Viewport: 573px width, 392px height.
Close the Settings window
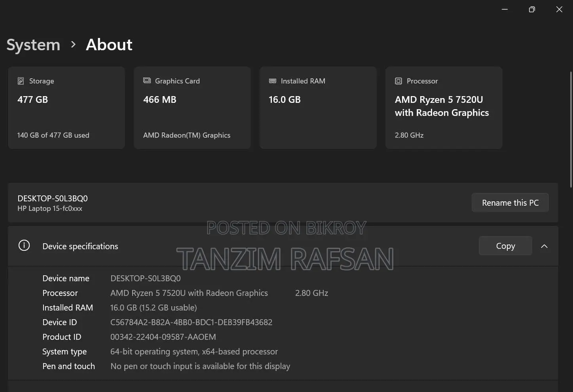pos(559,9)
